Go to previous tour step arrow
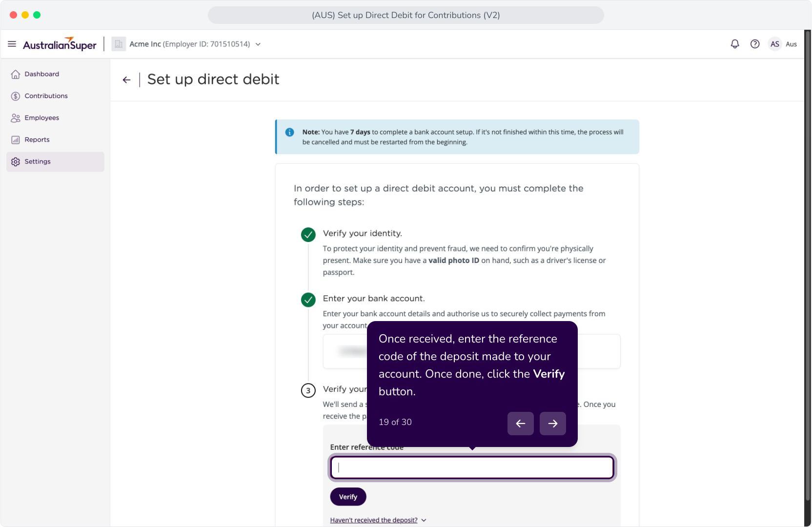 pyautogui.click(x=521, y=424)
